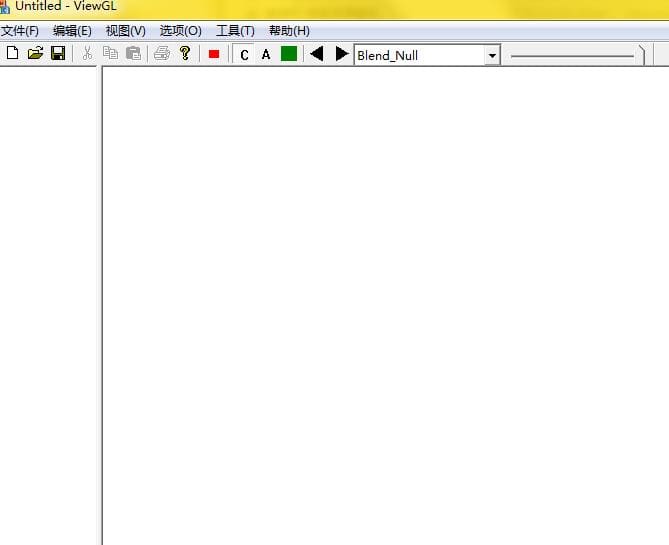The image size is (669, 545).
Task: Click the Cut scissors icon
Action: (x=87, y=53)
